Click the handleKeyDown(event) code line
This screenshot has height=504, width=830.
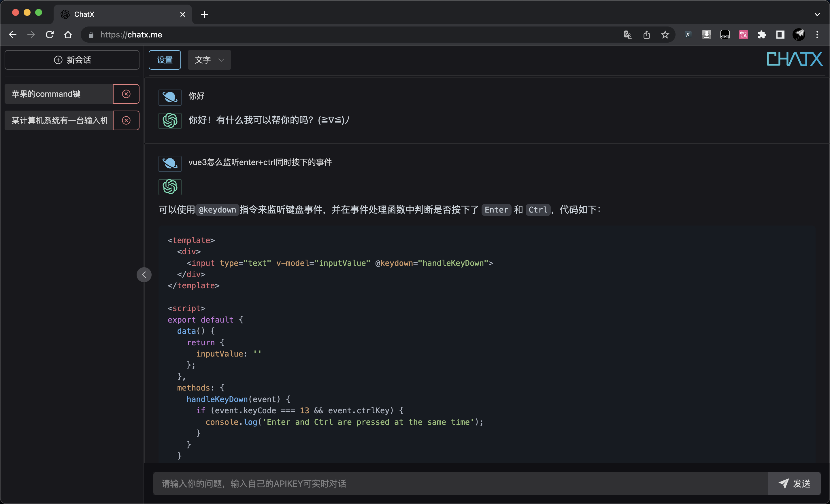click(x=238, y=399)
